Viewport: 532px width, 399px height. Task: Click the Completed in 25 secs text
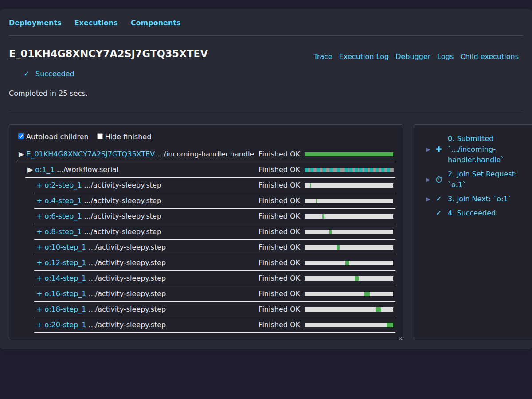pos(48,94)
